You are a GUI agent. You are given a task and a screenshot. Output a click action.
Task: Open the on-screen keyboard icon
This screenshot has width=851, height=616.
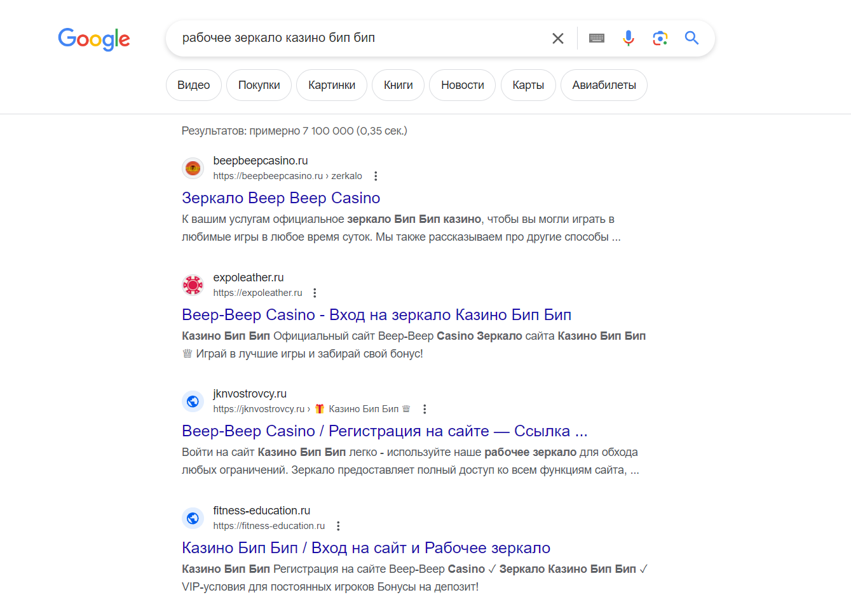pyautogui.click(x=597, y=38)
